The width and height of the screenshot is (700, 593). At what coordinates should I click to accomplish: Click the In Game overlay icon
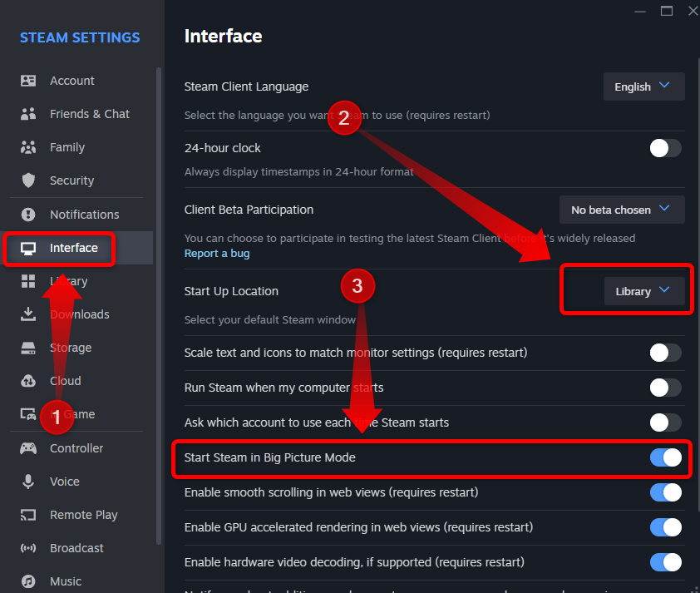pos(28,414)
